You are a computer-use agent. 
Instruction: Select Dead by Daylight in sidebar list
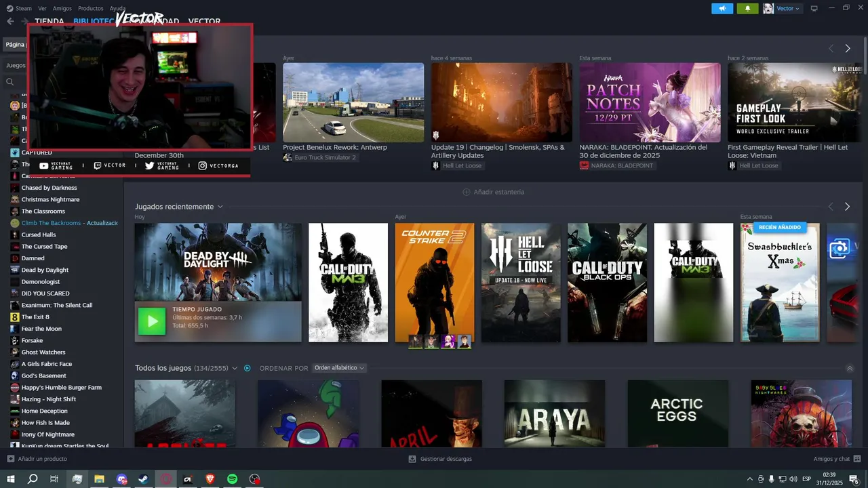pos(45,270)
